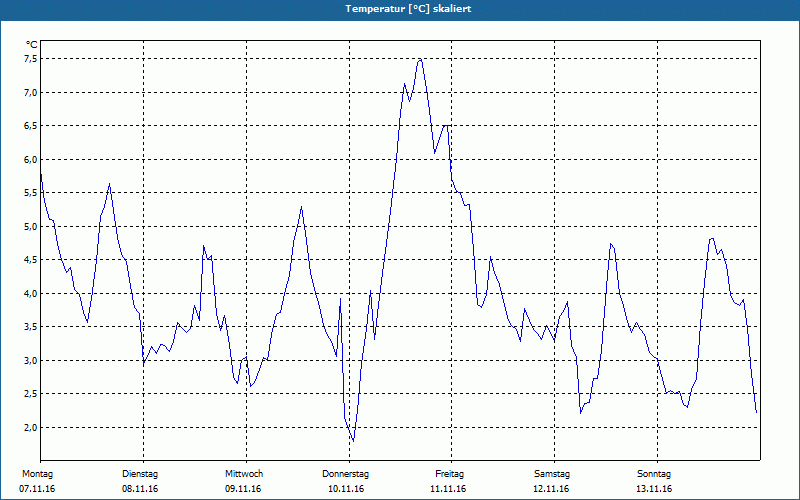Click the Dienstag day label

pyautogui.click(x=140, y=474)
